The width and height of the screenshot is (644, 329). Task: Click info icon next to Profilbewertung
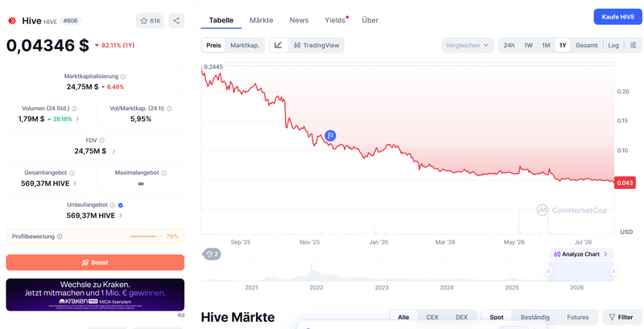pos(60,236)
